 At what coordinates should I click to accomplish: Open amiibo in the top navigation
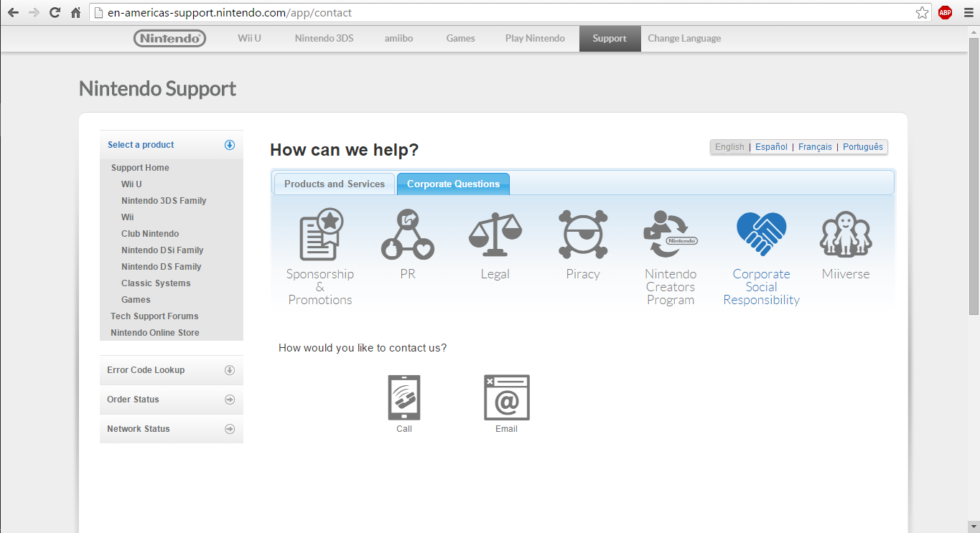tap(398, 39)
